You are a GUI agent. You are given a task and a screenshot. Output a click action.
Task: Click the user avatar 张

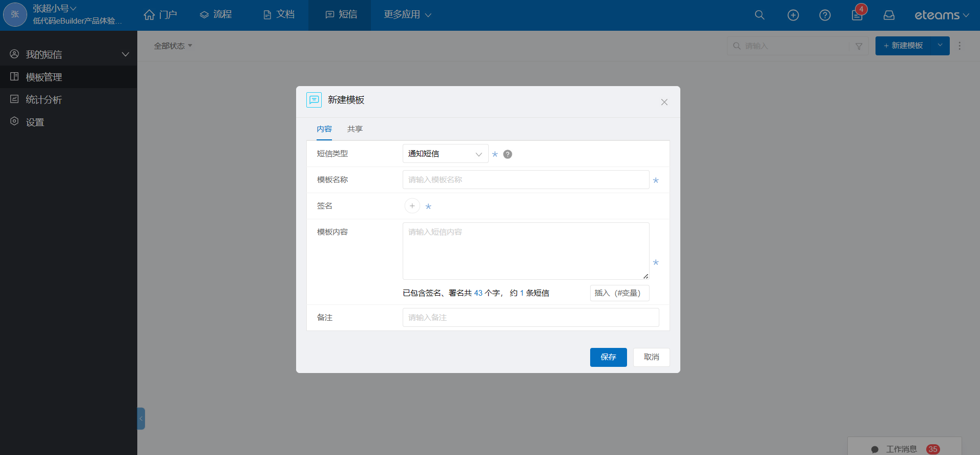click(15, 14)
